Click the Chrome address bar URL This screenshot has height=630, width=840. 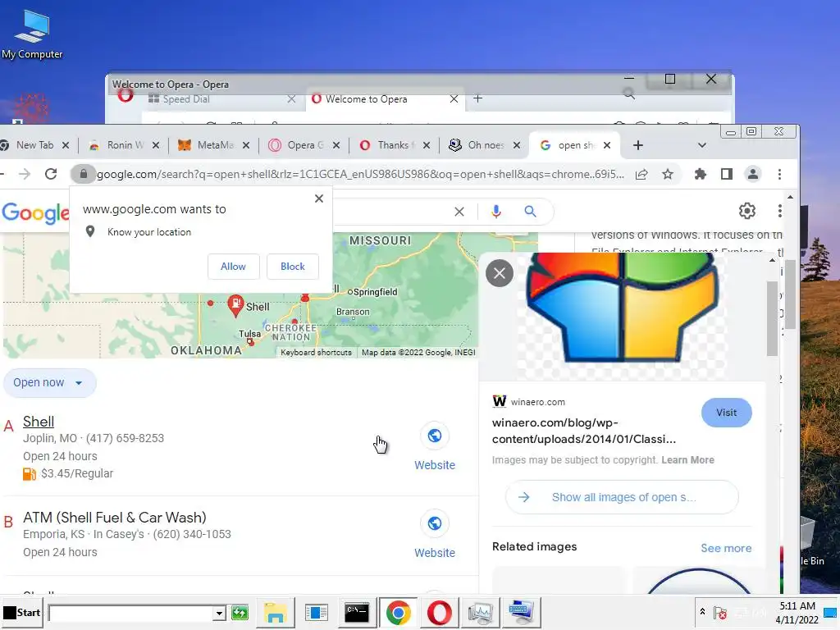(360, 174)
